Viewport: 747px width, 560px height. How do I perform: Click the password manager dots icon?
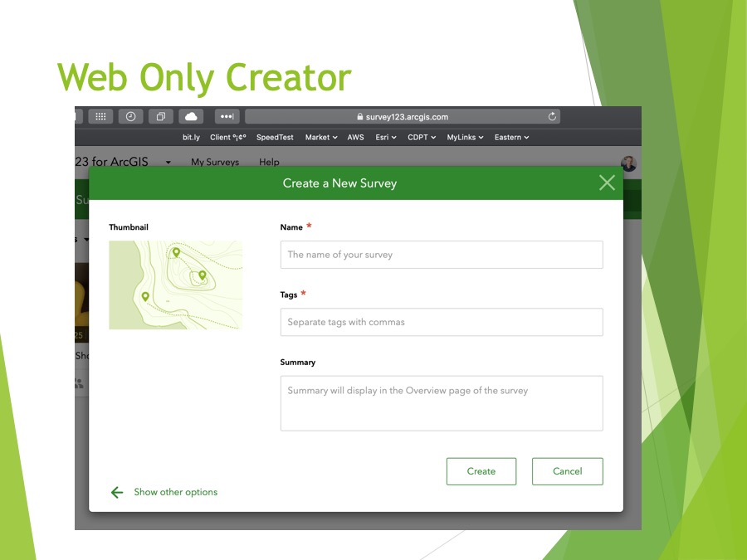227,117
